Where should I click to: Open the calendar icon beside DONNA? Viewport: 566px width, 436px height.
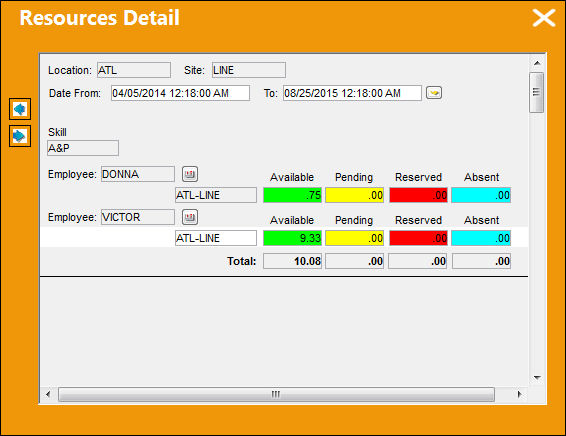click(190, 174)
